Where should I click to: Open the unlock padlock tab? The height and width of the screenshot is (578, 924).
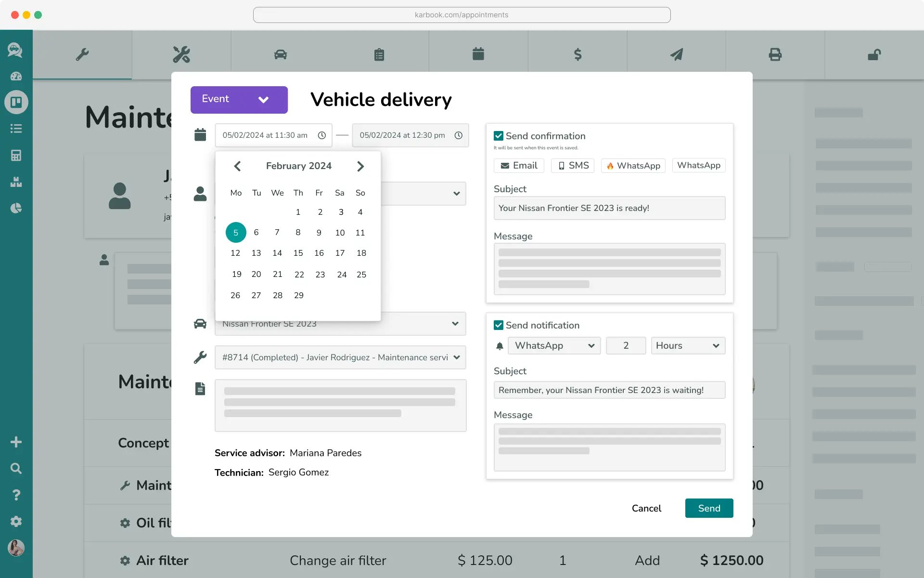pos(874,54)
